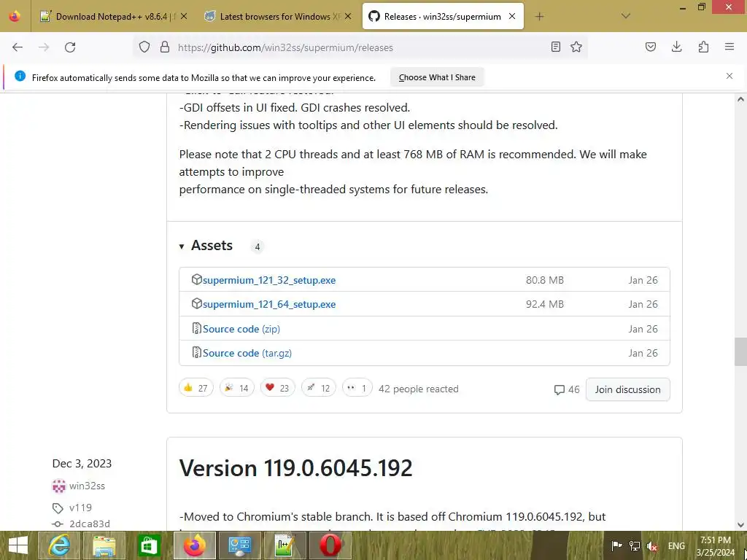Open Version 119.0.6045.192 release heading
The image size is (747, 560).
[x=295, y=468]
